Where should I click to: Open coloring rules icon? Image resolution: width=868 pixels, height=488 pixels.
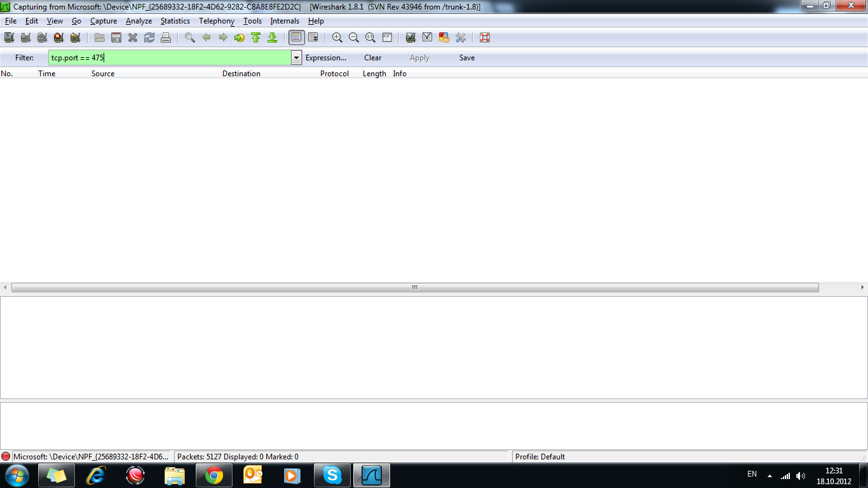444,37
